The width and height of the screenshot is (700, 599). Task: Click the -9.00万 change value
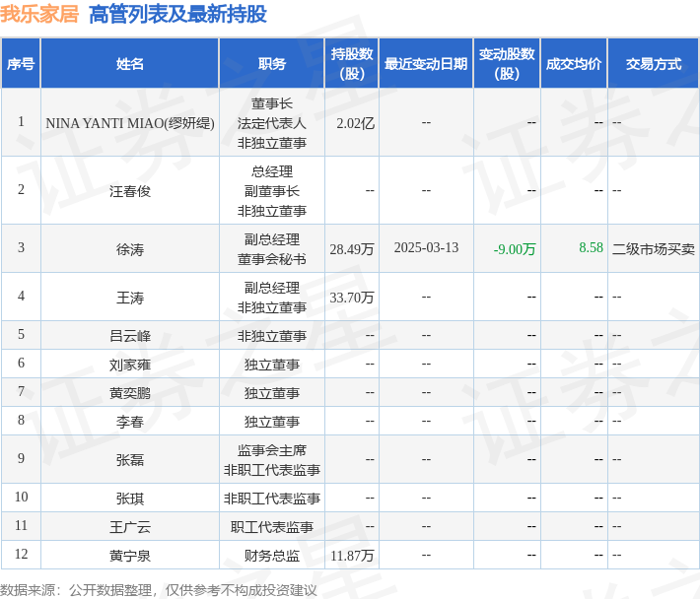(515, 249)
